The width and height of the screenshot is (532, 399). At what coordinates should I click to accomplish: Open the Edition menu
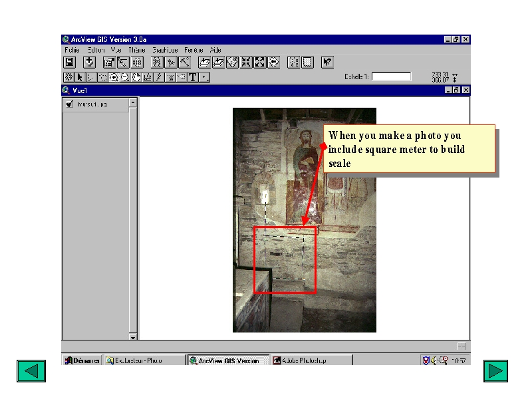pos(96,51)
